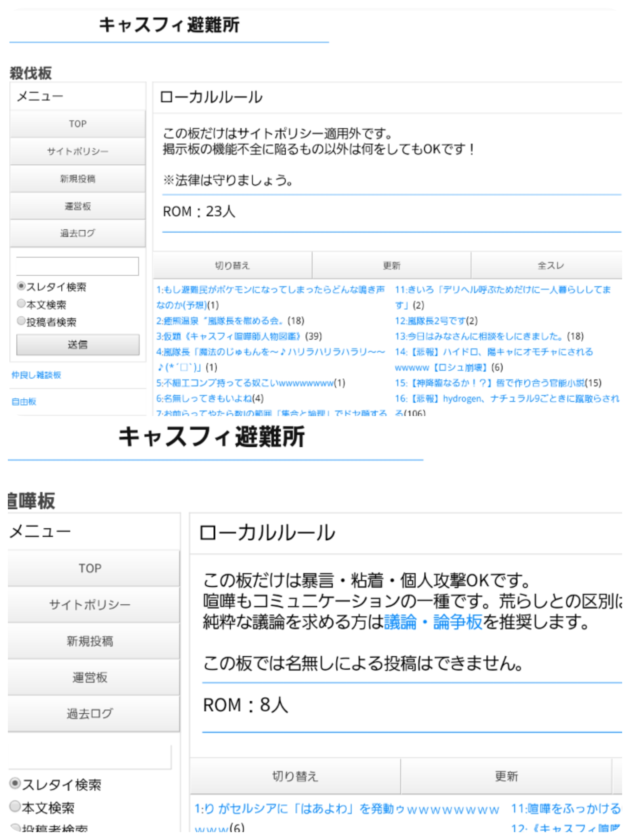The image size is (630, 840).
Task: Click the 送信 search button
Action: 77,345
